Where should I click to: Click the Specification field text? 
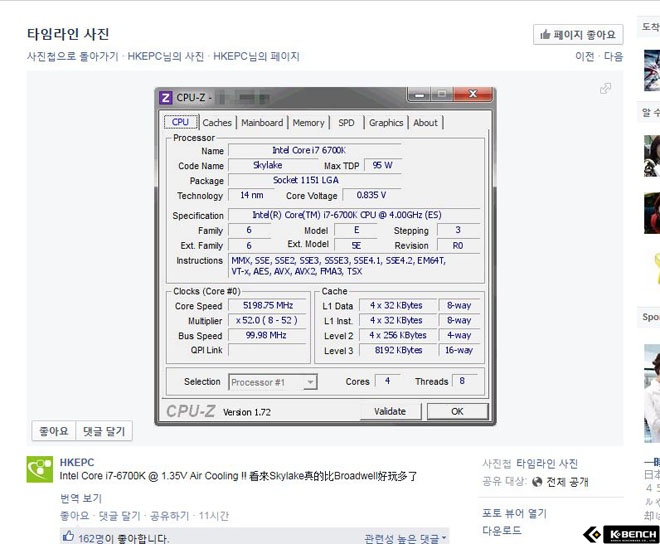[x=354, y=215]
